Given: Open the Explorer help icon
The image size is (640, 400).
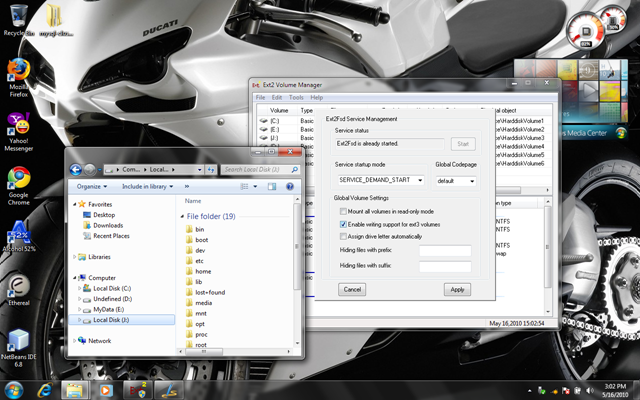Looking at the screenshot, I should point(290,187).
